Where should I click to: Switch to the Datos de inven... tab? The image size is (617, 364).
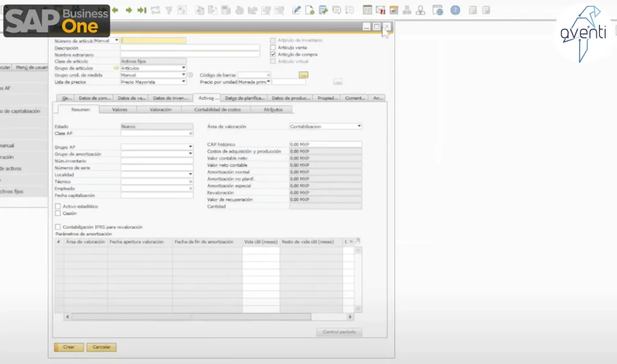click(171, 98)
